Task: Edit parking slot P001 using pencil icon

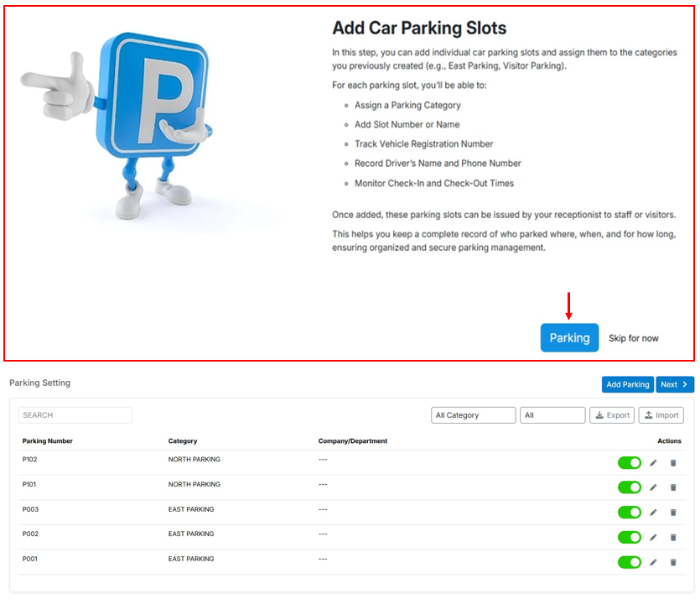Action: pos(653,562)
